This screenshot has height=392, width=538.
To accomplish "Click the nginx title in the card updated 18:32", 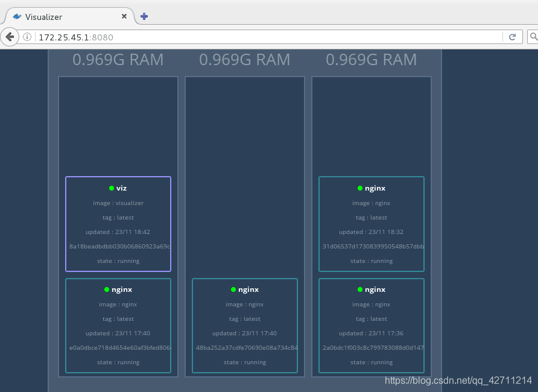I will click(x=375, y=188).
